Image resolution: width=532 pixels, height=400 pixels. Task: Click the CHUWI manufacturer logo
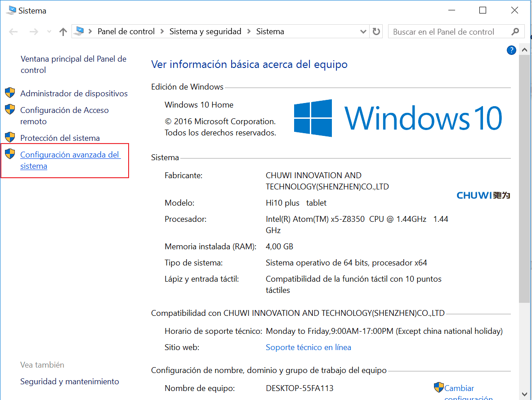click(483, 195)
